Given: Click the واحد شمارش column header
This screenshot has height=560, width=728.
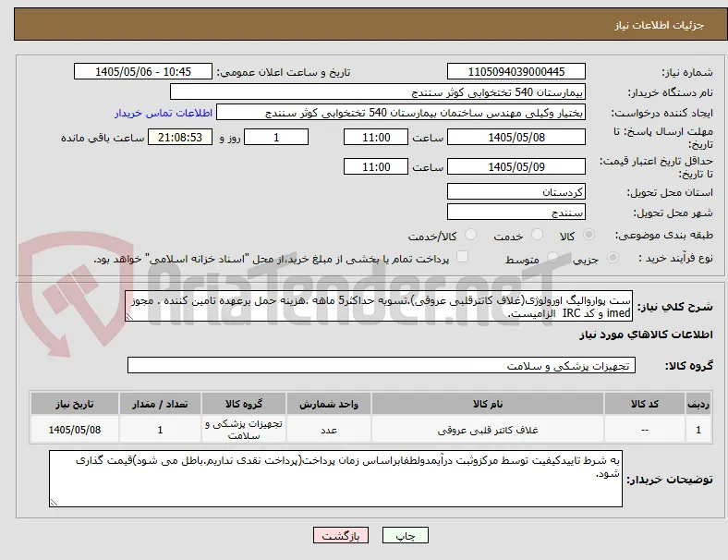Looking at the screenshot, I should [x=329, y=404].
